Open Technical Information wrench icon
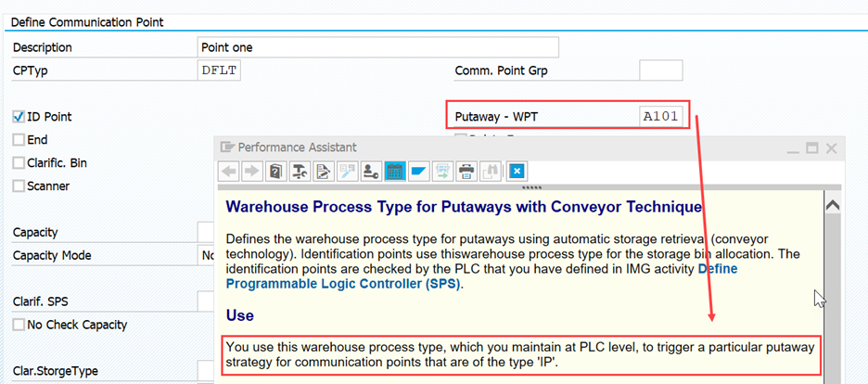This screenshot has width=868, height=384. pos(300,172)
